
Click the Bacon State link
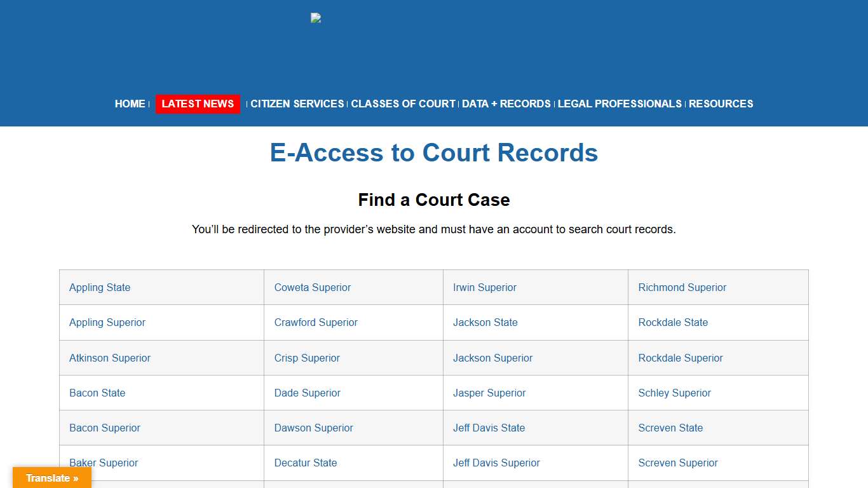tap(97, 393)
